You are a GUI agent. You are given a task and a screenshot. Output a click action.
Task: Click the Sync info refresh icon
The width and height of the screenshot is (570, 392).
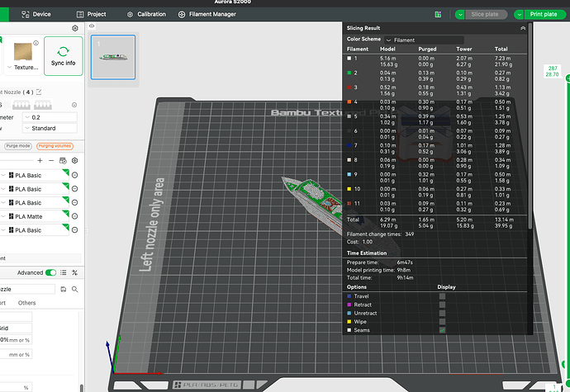pyautogui.click(x=64, y=51)
